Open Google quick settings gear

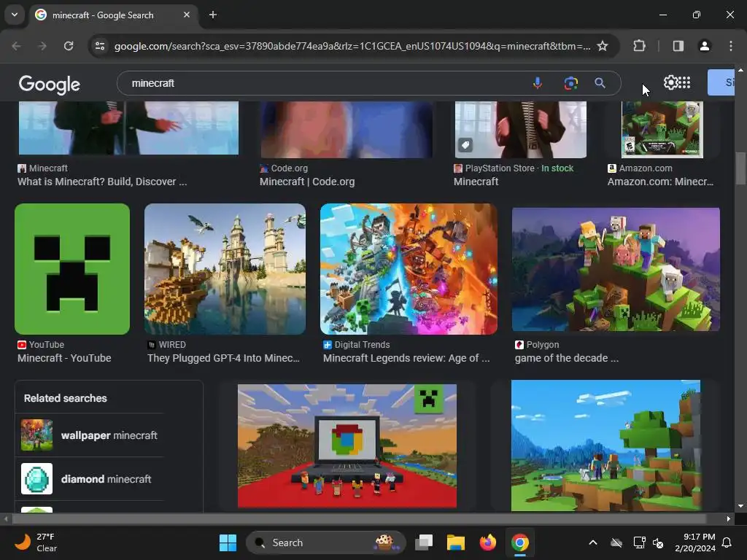(x=671, y=82)
